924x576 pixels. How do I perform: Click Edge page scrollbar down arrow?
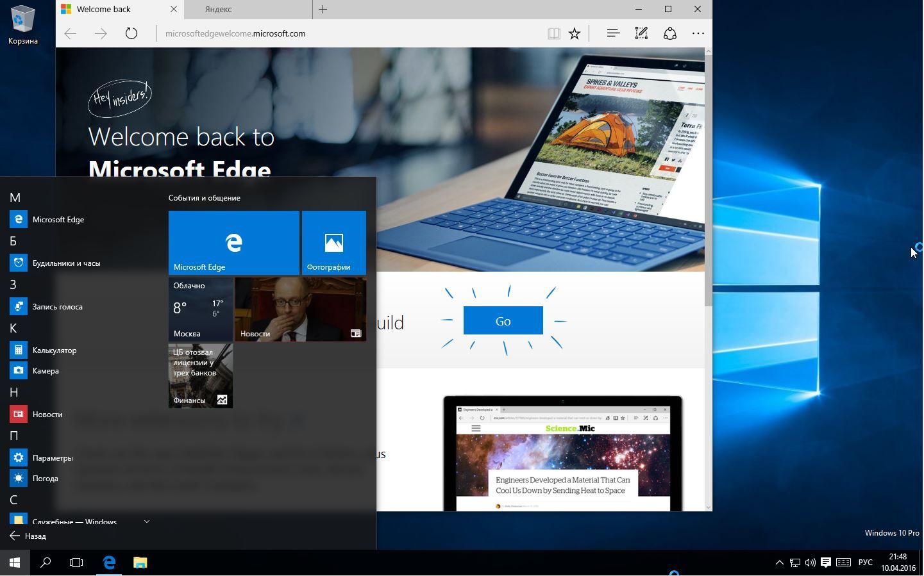point(709,507)
